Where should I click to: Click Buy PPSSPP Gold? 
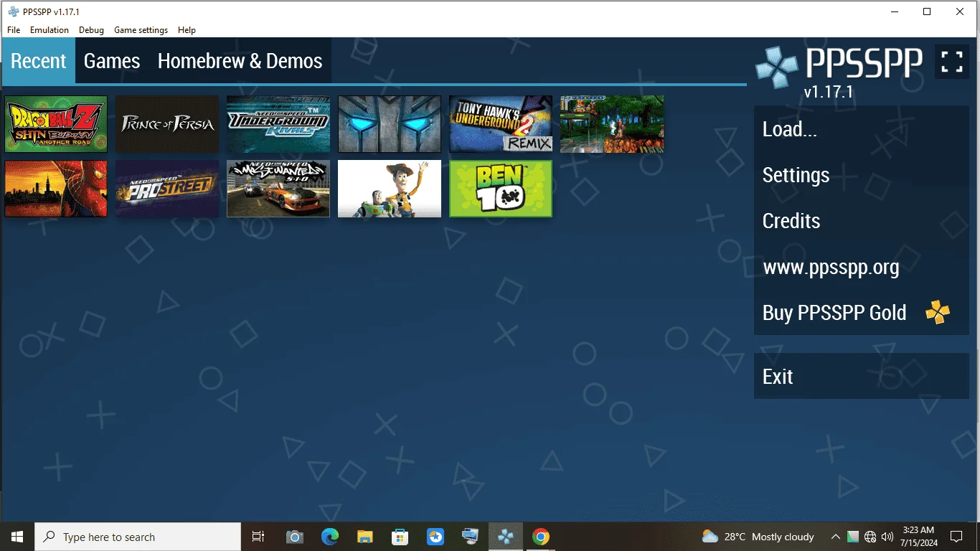pyautogui.click(x=861, y=313)
